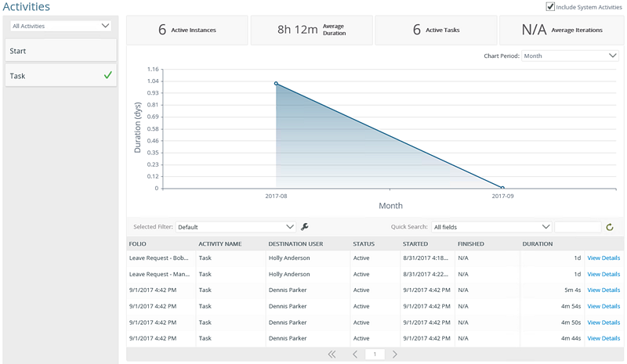Screen dimensions: 627x364
Task: Open the Selected Filter dropdown
Action: point(236,227)
